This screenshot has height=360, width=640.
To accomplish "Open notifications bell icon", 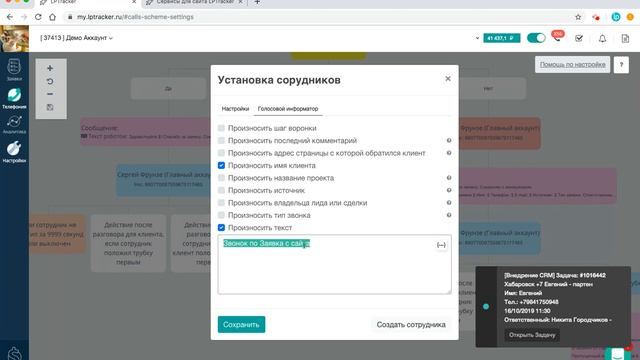I will (x=602, y=38).
